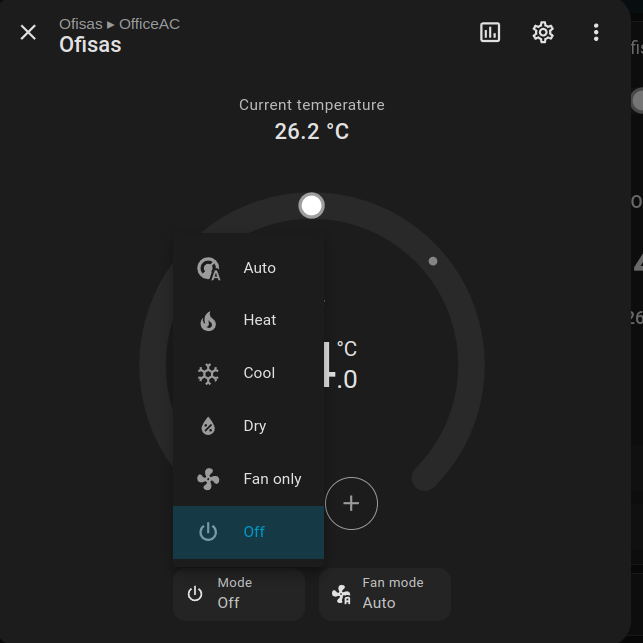Select Auto mode from list
643x643 pixels.
pyautogui.click(x=248, y=268)
